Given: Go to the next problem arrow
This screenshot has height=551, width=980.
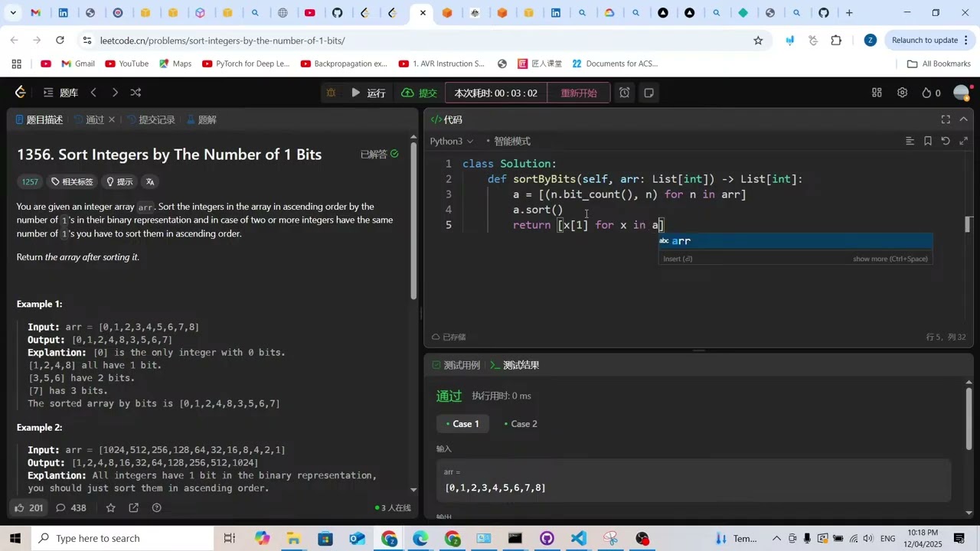Looking at the screenshot, I should point(115,93).
